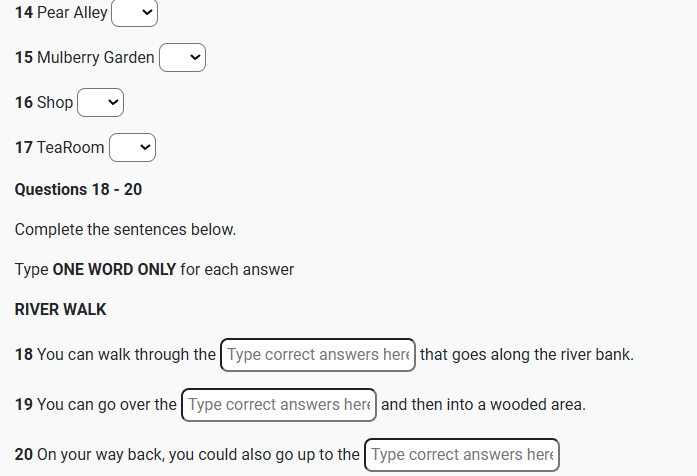697x476 pixels.
Task: Click "that goes along the river bank" text
Action: (526, 355)
